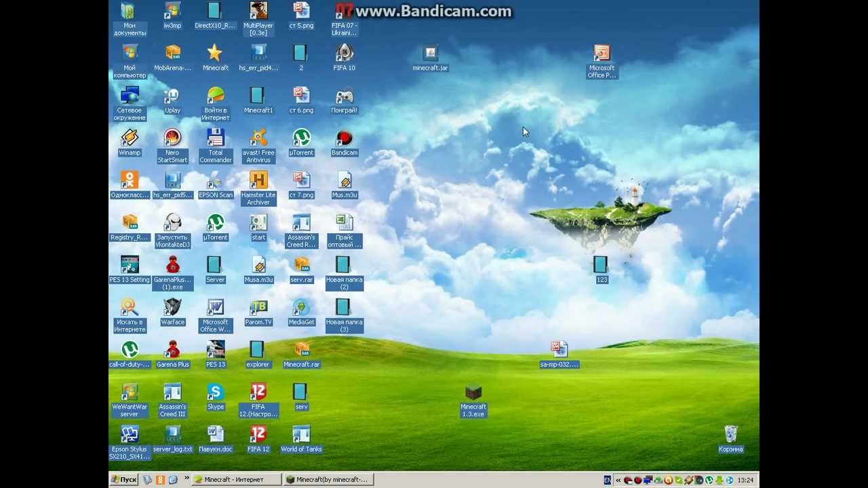This screenshot has width=868, height=488.
Task: Click the Mus.m3u playlist file
Action: [x=344, y=180]
